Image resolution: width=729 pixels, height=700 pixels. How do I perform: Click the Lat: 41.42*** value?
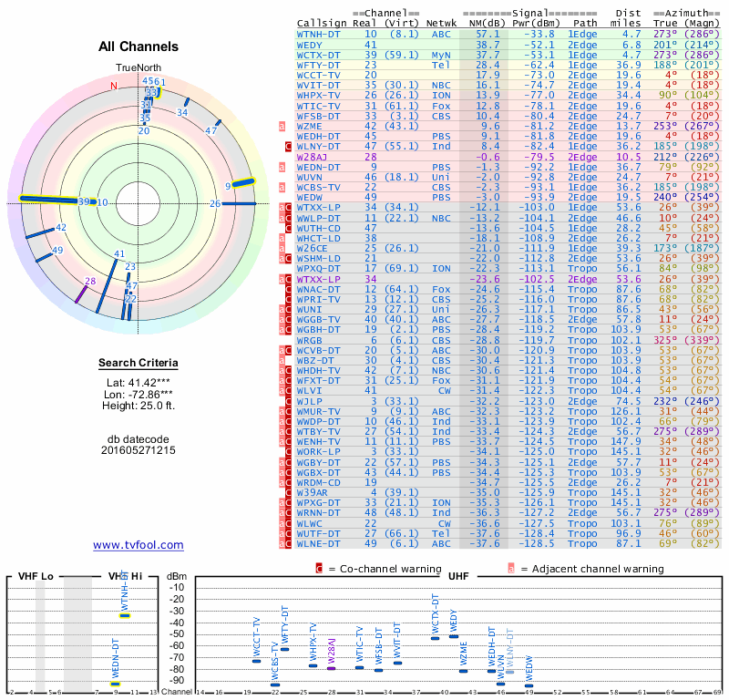point(139,383)
